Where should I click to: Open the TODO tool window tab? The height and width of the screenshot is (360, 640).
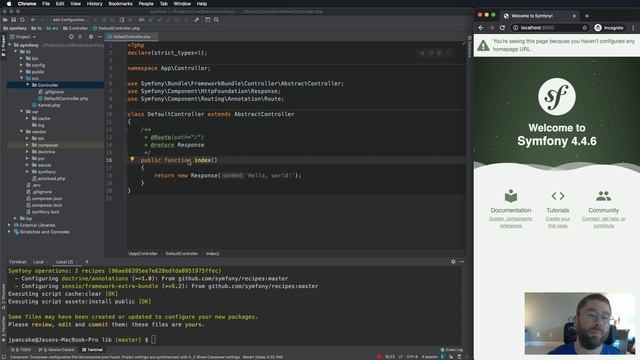tap(21, 350)
